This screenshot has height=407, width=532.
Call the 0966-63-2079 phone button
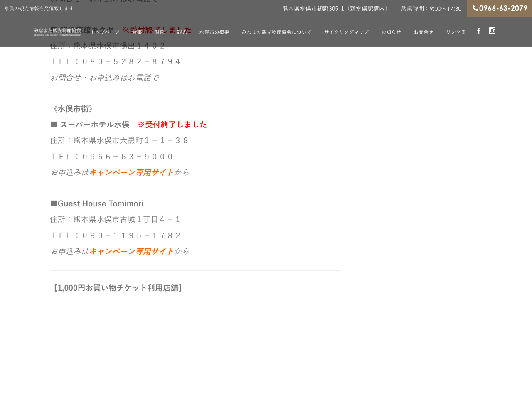pyautogui.click(x=500, y=8)
